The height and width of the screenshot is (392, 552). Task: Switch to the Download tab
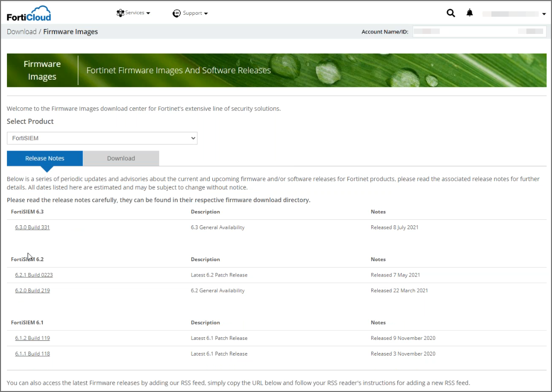pos(121,158)
